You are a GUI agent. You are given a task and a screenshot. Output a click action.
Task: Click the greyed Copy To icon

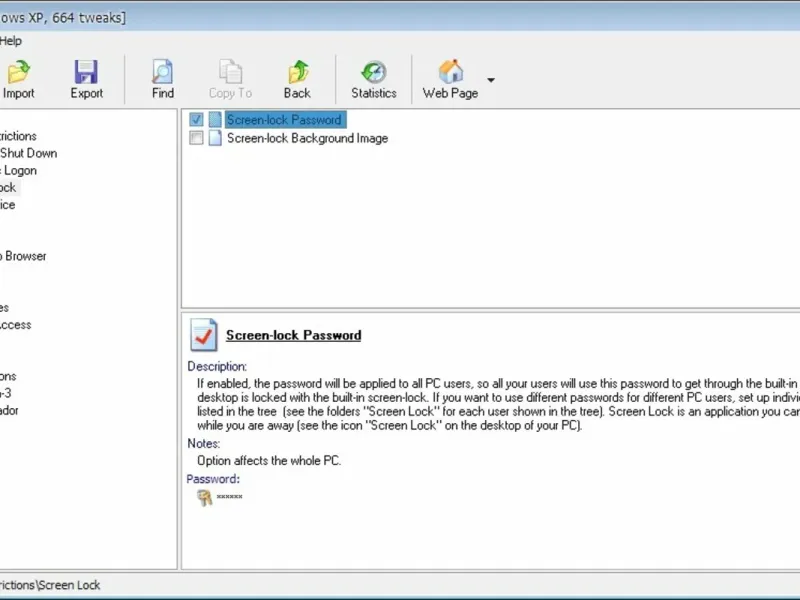pos(230,72)
